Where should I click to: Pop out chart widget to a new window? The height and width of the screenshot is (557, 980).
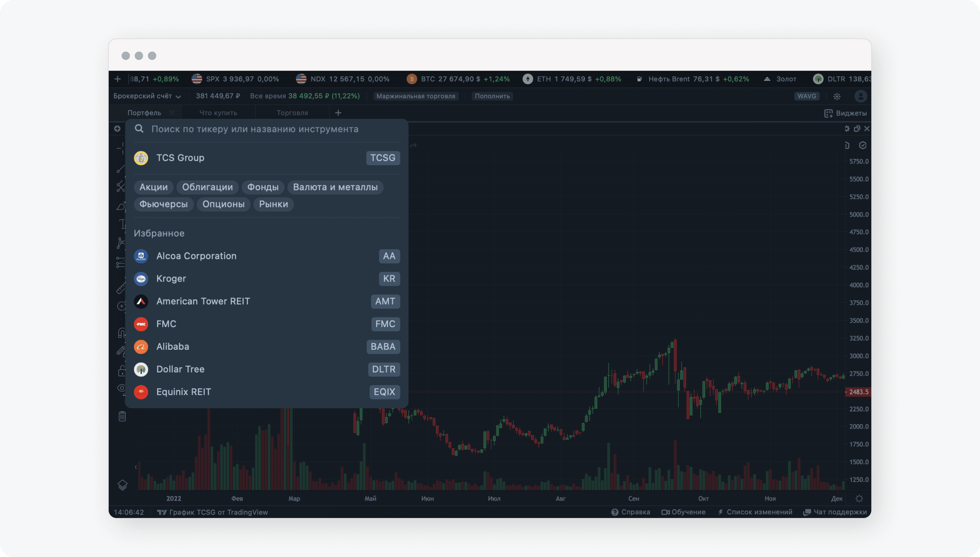point(857,128)
